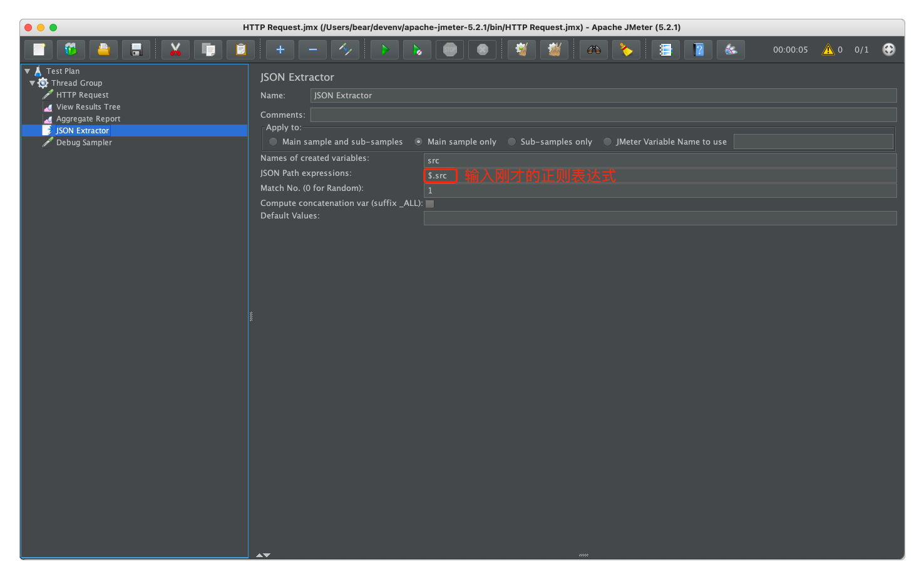This screenshot has width=924, height=579.
Task: Toggle selected element with the Toggle icon
Action: (x=346, y=49)
